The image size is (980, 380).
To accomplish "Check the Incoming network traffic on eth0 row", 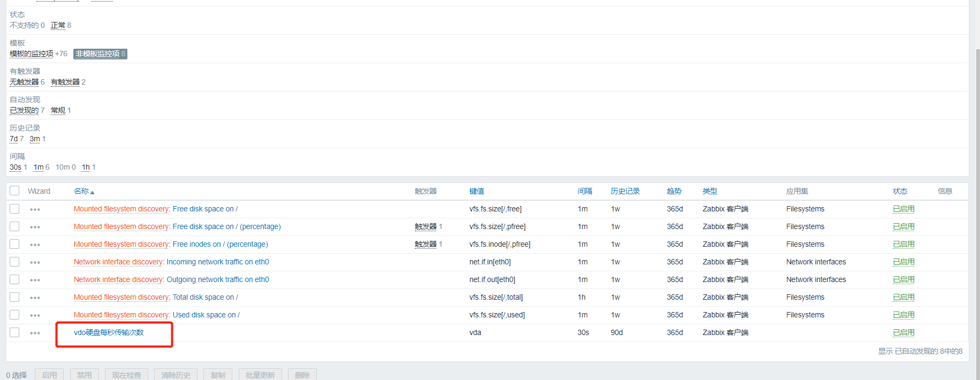I will pyautogui.click(x=14, y=262).
